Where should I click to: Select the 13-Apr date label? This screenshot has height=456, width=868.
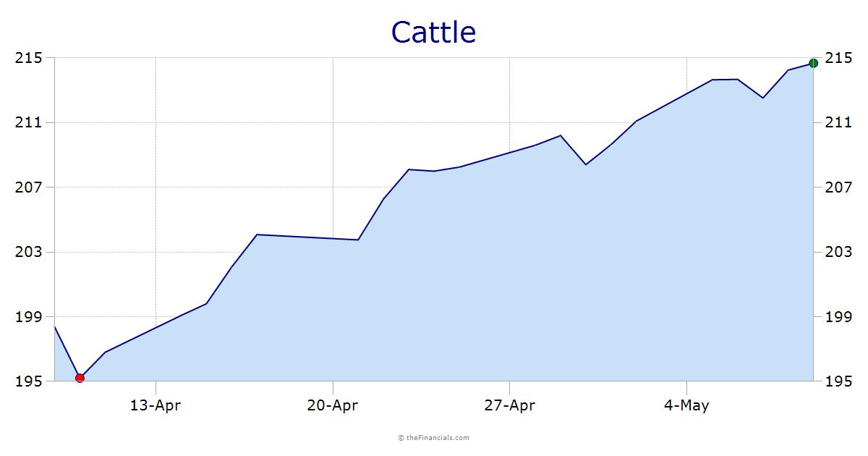pos(156,405)
